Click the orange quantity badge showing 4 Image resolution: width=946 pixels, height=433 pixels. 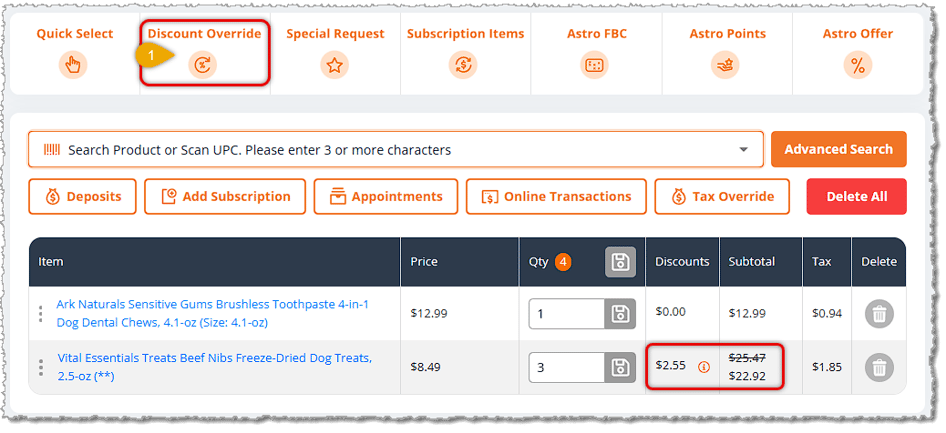563,262
